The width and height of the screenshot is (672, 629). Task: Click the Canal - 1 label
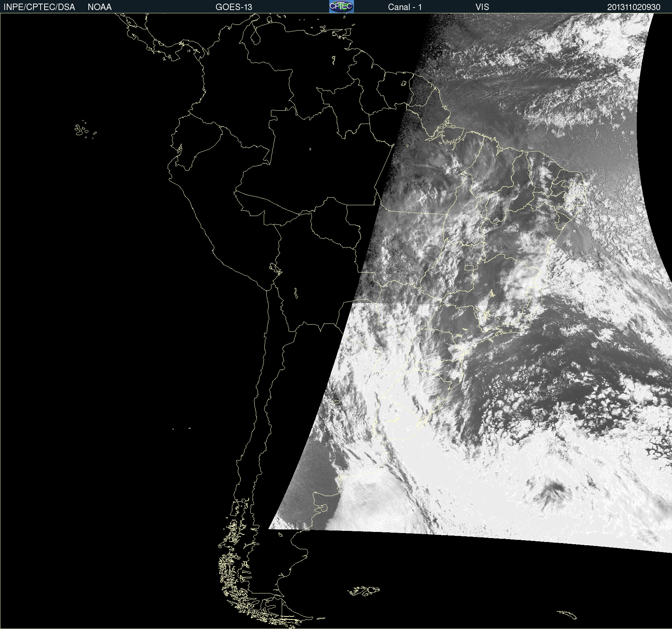click(405, 7)
